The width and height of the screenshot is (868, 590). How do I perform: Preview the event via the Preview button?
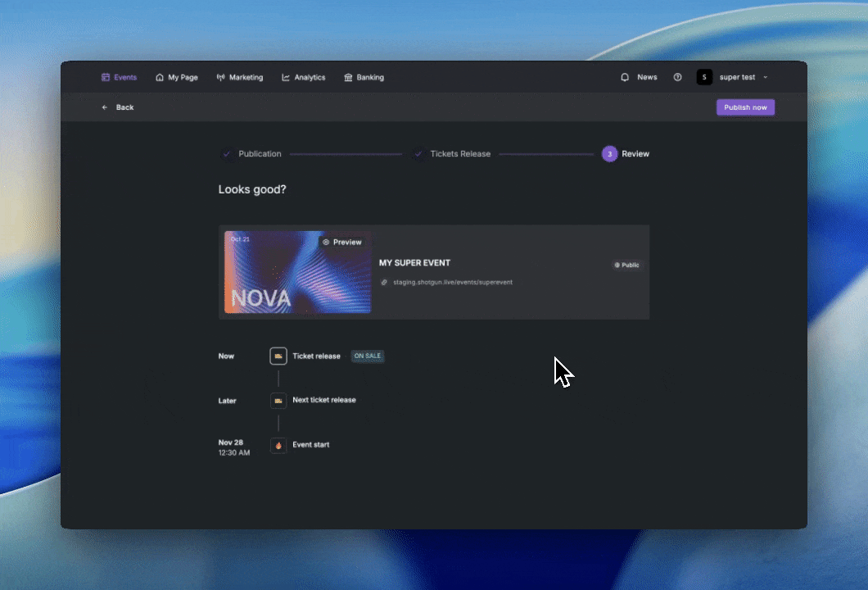click(x=342, y=242)
